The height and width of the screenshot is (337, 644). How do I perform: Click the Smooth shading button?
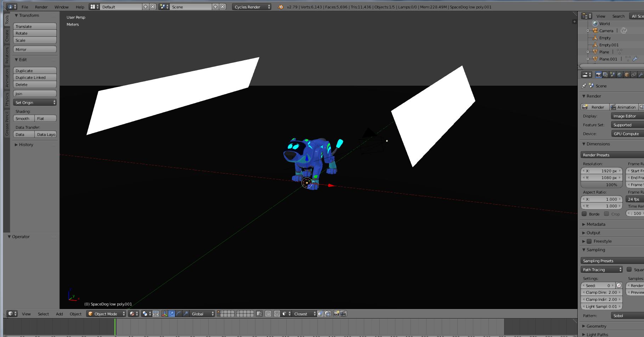(x=24, y=119)
